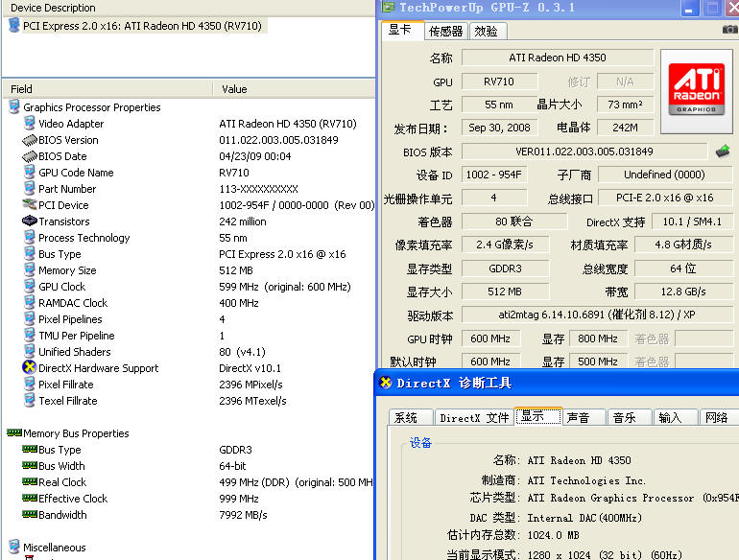This screenshot has height=560, width=739.
Task: Click the Real Clock row memory icon
Action: click(x=29, y=481)
